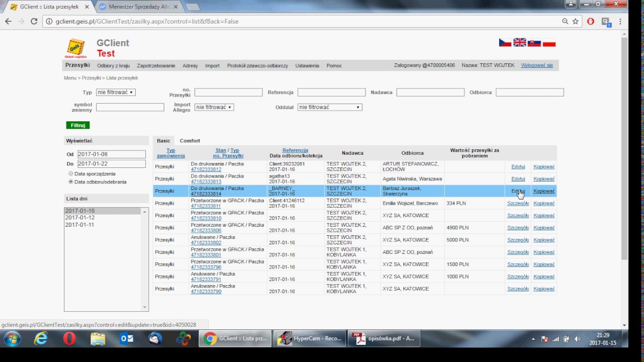Click Szczegóły for Emilia Wojszel shipment

pyautogui.click(x=518, y=204)
